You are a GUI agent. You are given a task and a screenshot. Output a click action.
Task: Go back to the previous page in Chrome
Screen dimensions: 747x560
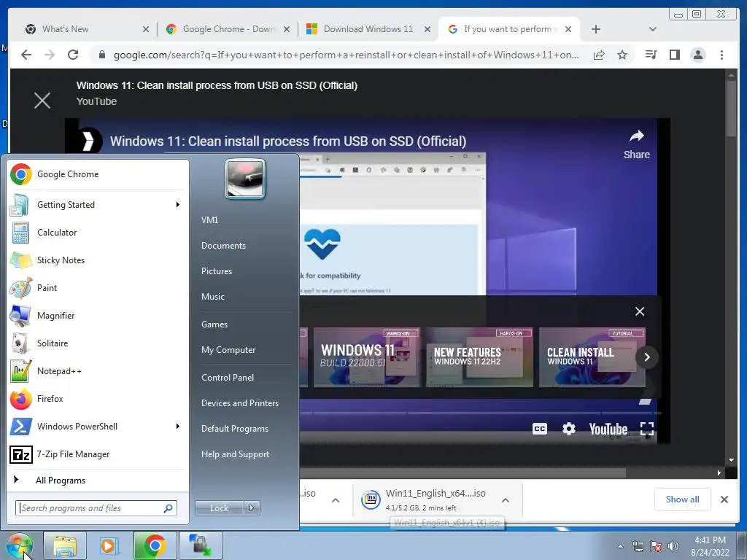[x=26, y=55]
